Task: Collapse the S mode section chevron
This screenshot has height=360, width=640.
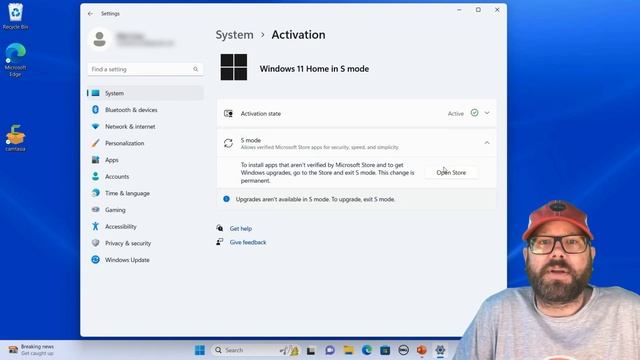Action: (487, 143)
